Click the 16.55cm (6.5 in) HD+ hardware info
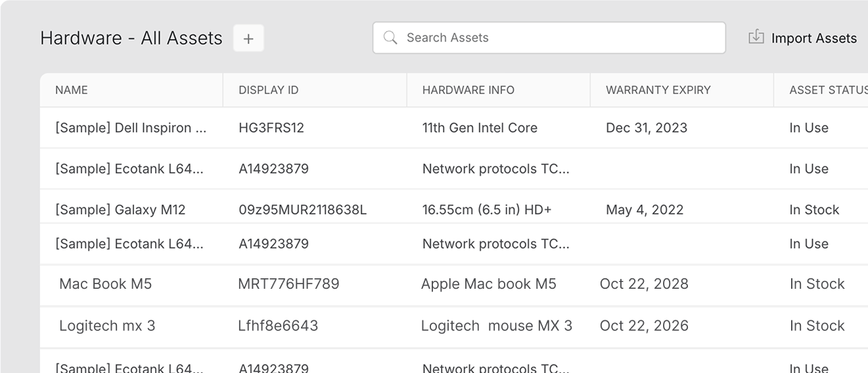This screenshot has width=868, height=373. tap(487, 210)
